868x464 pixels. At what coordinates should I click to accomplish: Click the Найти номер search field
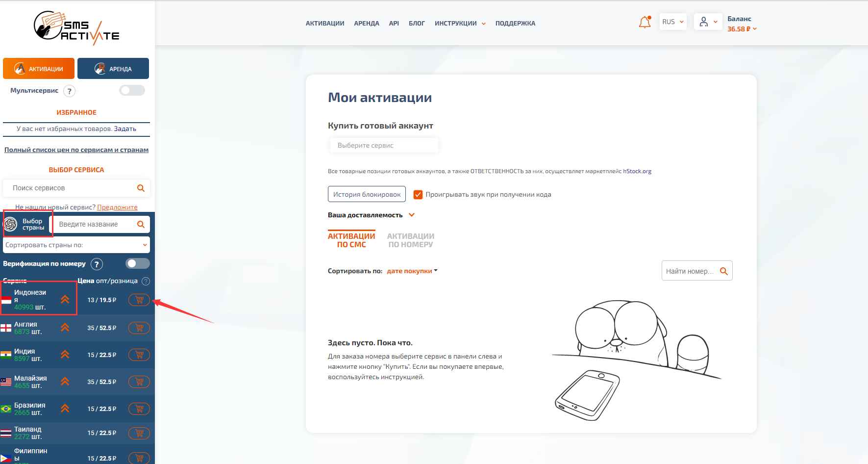690,271
